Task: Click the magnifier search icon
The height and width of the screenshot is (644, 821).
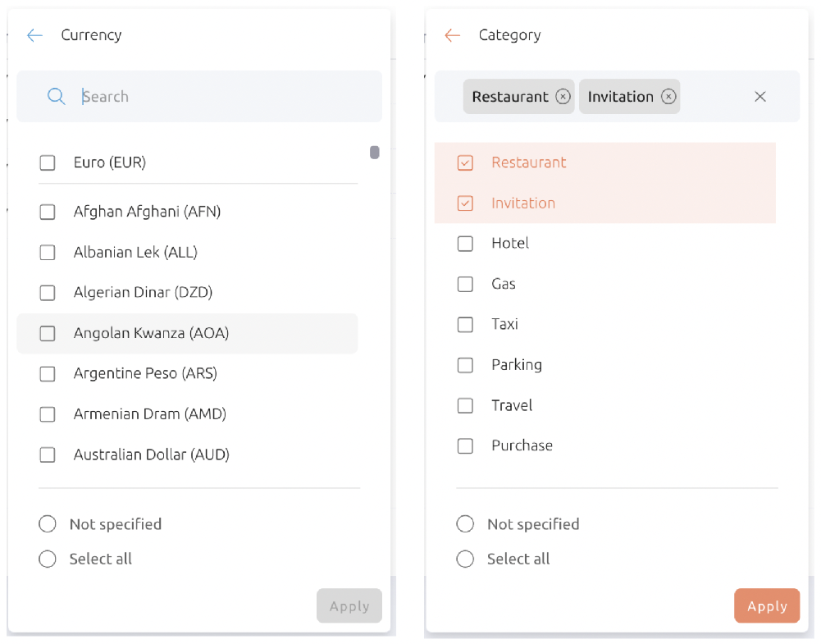Action: [56, 96]
